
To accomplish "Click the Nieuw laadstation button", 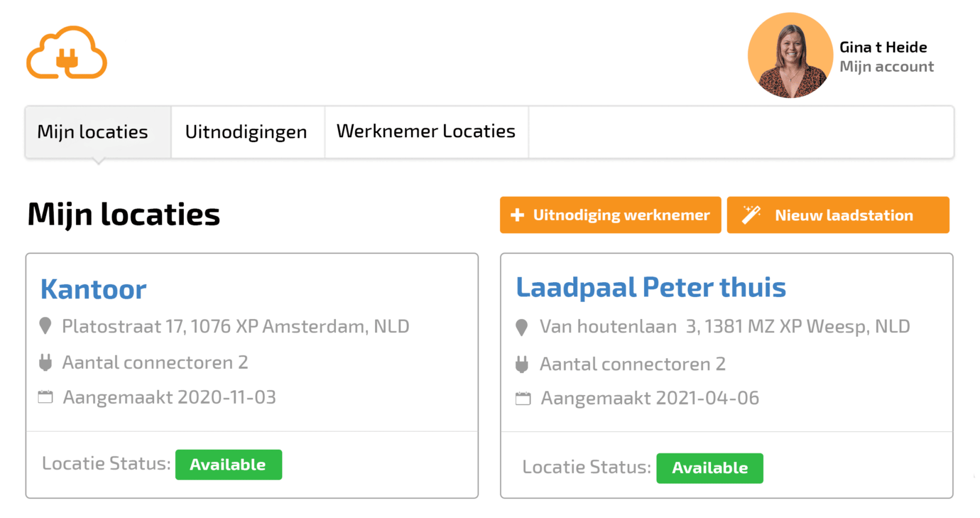I will [x=838, y=215].
